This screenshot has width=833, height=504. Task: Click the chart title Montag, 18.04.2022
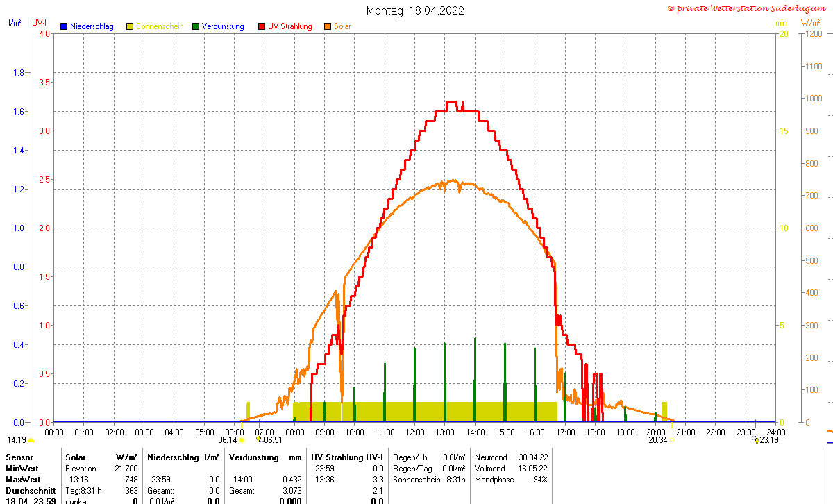coord(416,10)
